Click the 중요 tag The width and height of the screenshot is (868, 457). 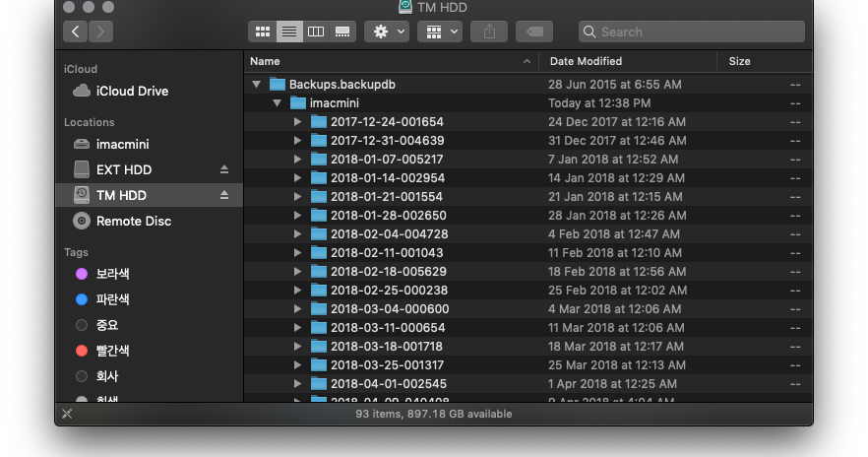point(149,325)
